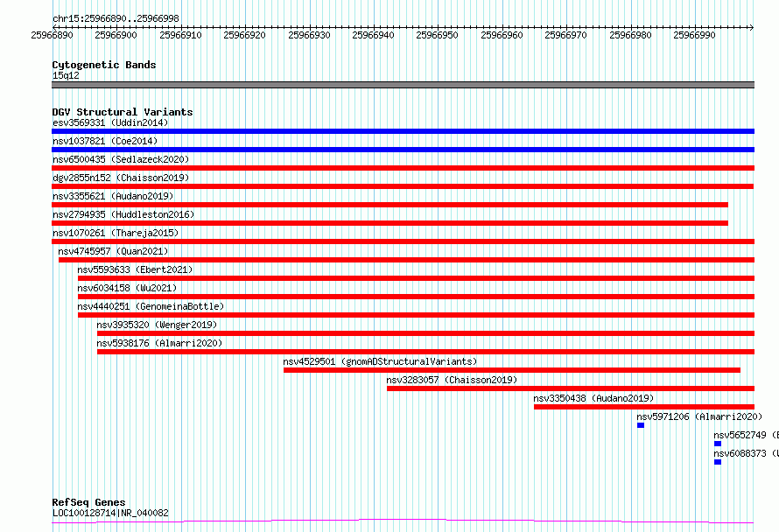Click the red bar for nsv4745957
The height and width of the screenshot is (532, 779).
(406, 260)
